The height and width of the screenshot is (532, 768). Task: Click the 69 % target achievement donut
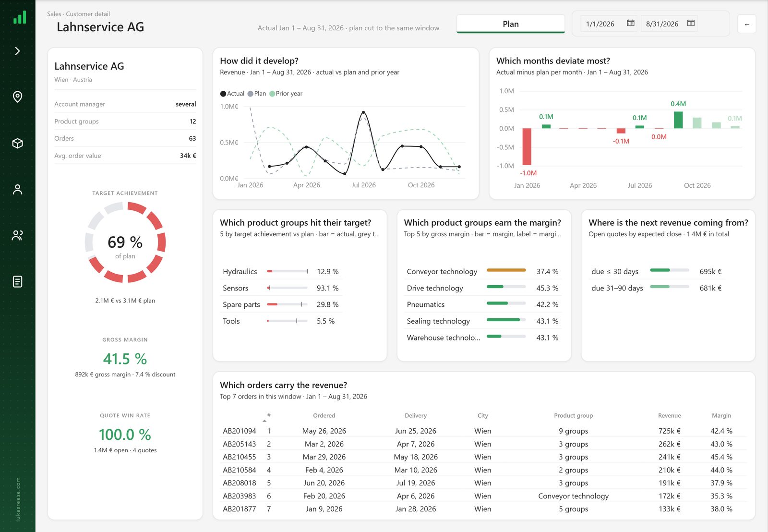tap(125, 242)
